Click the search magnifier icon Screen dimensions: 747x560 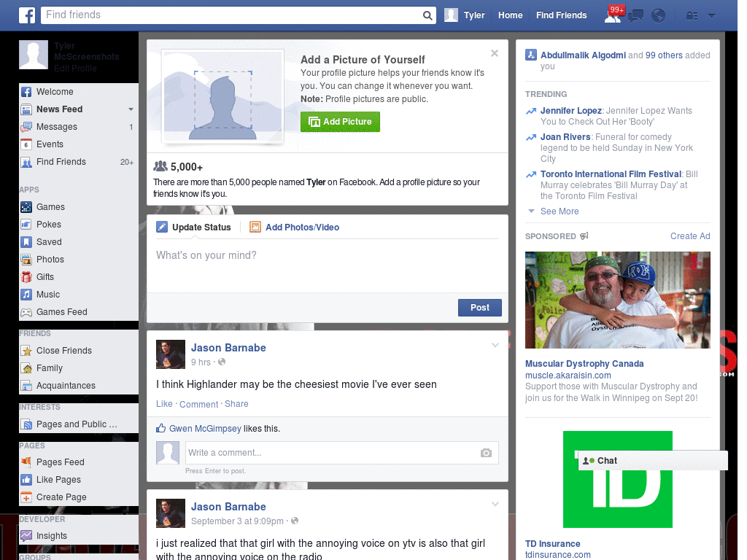tap(427, 15)
